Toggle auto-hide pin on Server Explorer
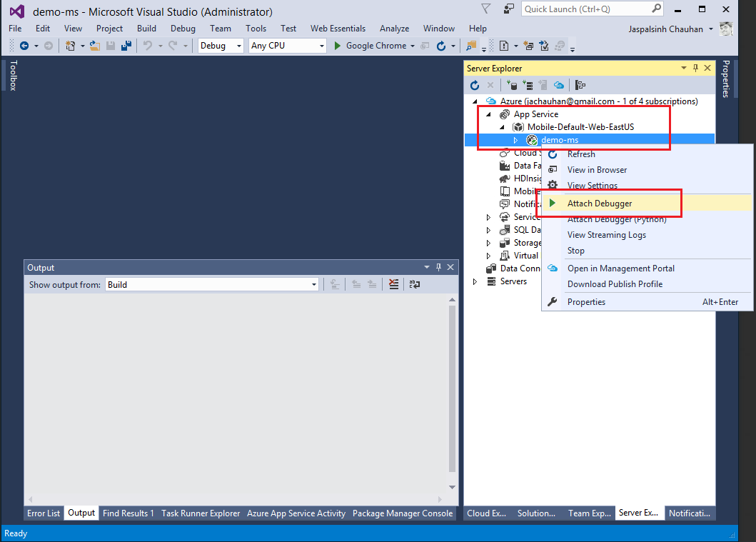Image resolution: width=756 pixels, height=542 pixels. [695, 68]
